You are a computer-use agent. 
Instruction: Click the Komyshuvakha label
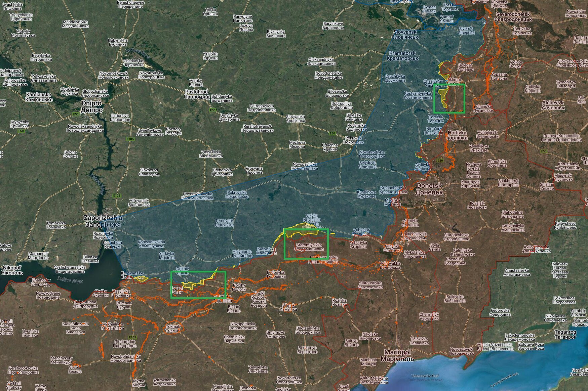(151, 244)
